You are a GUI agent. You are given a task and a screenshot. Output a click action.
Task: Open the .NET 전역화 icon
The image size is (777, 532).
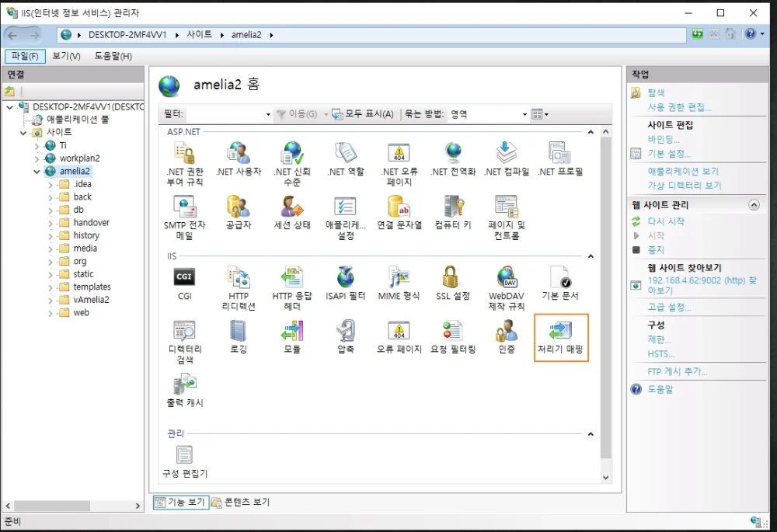tap(452, 159)
